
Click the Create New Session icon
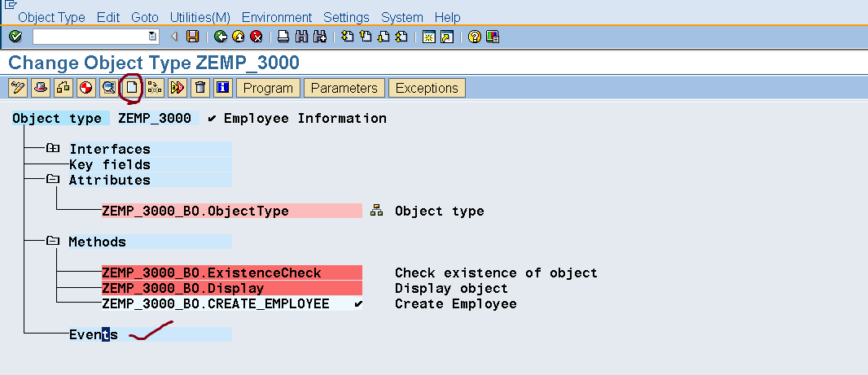pyautogui.click(x=429, y=37)
